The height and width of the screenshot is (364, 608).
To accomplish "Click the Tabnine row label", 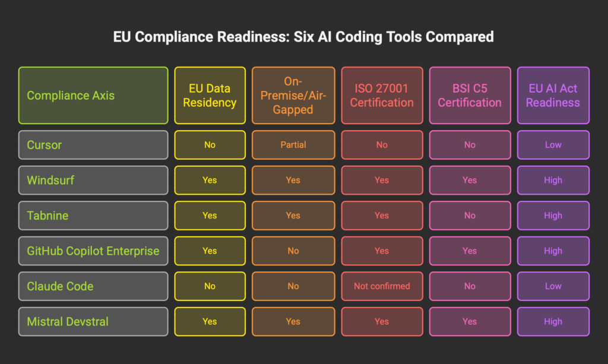I will tap(93, 216).
